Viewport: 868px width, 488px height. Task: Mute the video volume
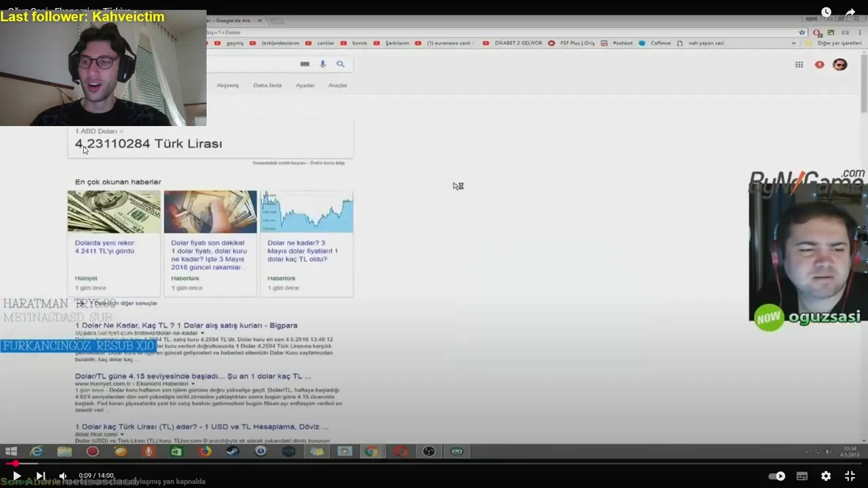pyautogui.click(x=63, y=476)
